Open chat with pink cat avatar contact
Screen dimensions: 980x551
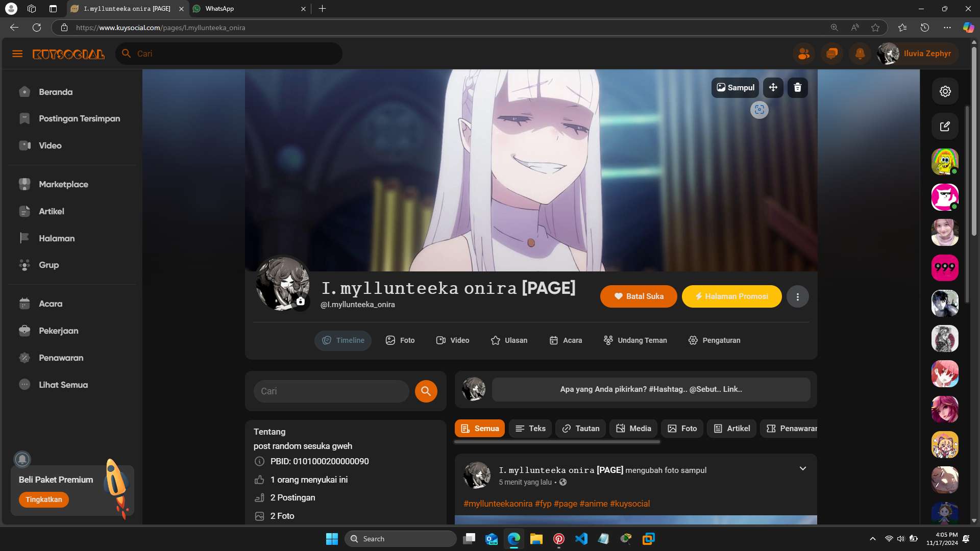tap(945, 197)
